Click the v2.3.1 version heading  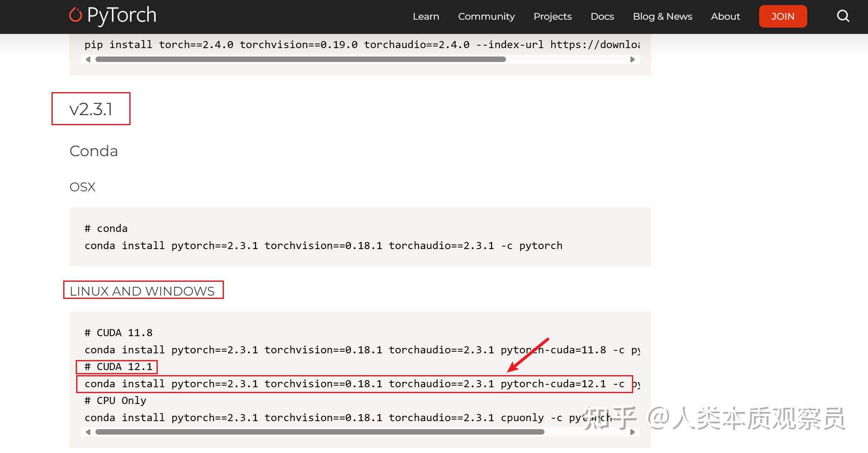coord(91,109)
